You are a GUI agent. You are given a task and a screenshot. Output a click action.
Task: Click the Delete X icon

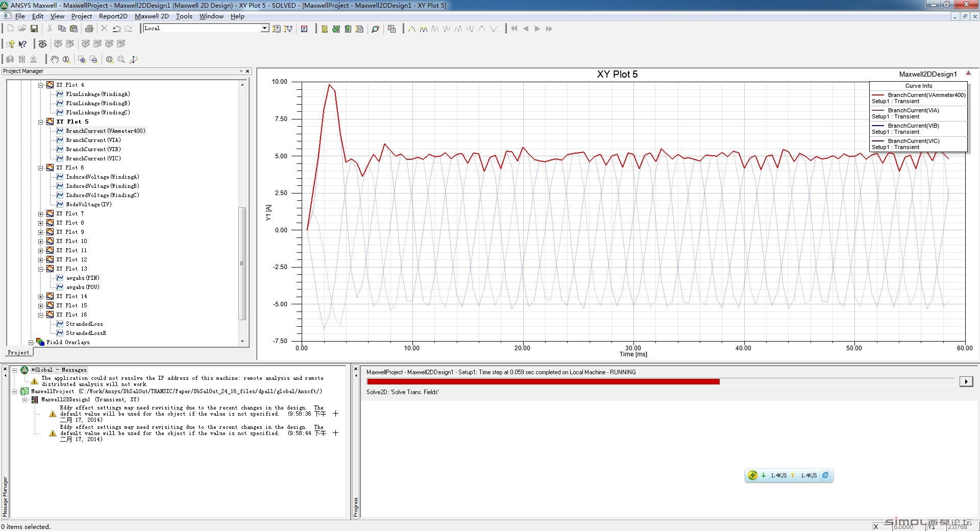pos(104,29)
